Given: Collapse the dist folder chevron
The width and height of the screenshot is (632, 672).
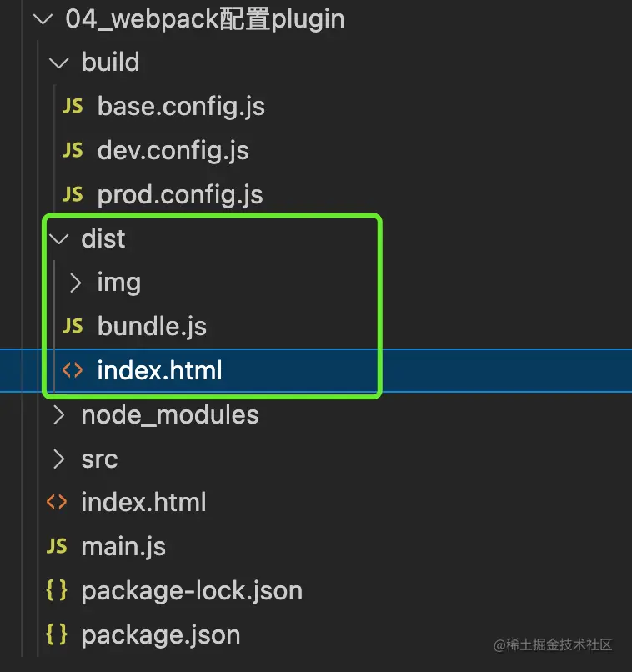Looking at the screenshot, I should pos(58,239).
